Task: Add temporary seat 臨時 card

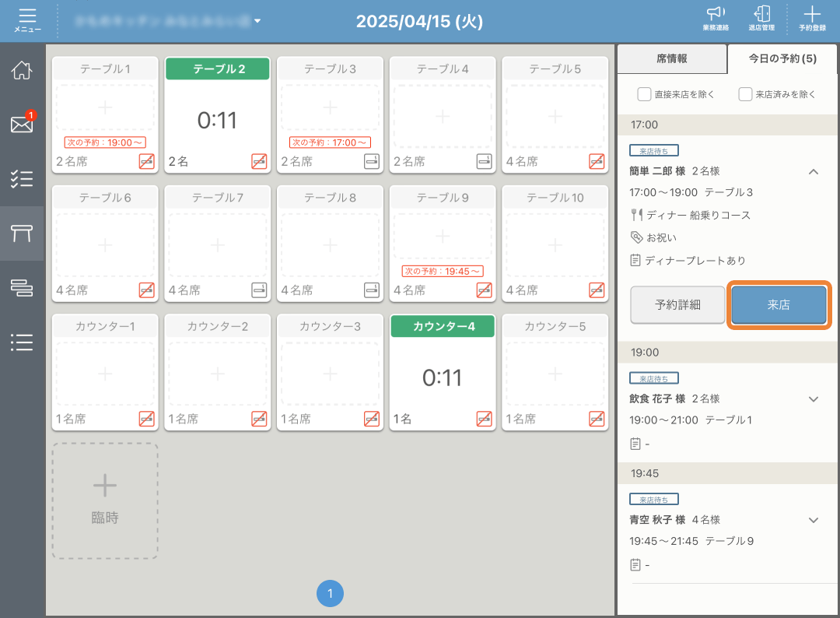Action: click(x=105, y=501)
